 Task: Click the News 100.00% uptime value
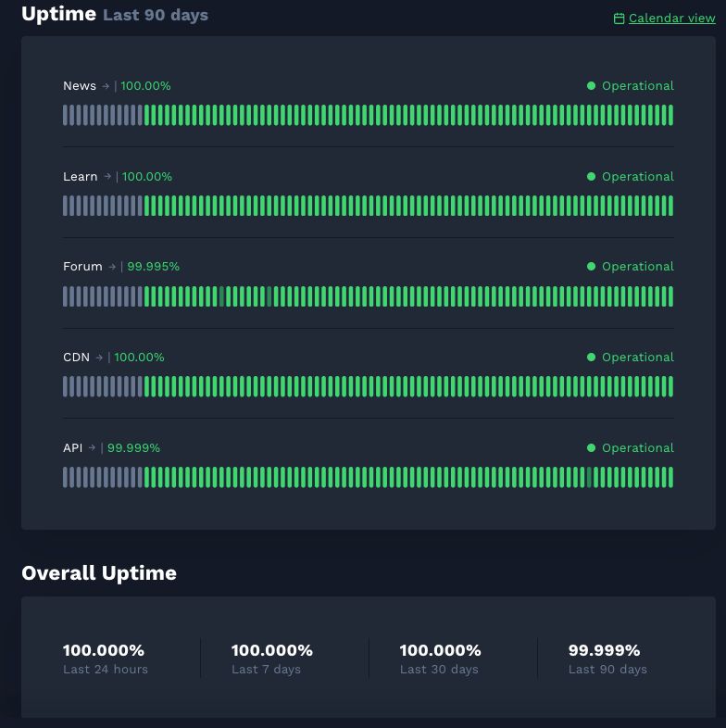(145, 86)
